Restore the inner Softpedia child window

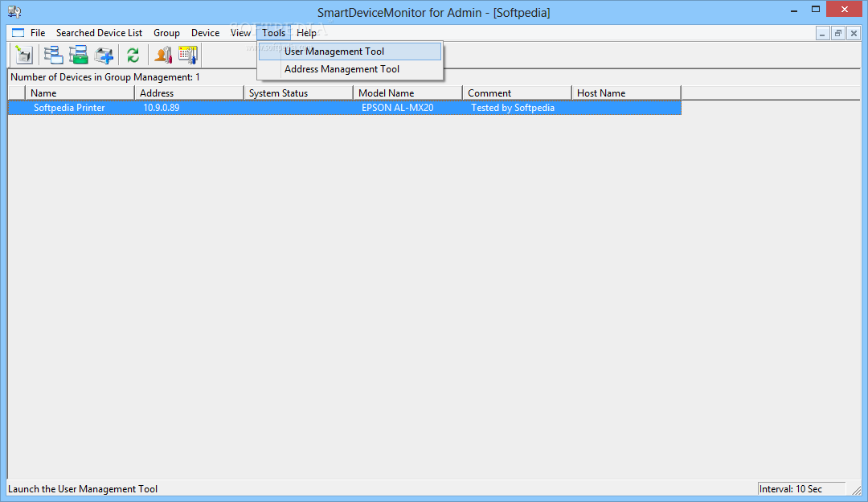(838, 33)
